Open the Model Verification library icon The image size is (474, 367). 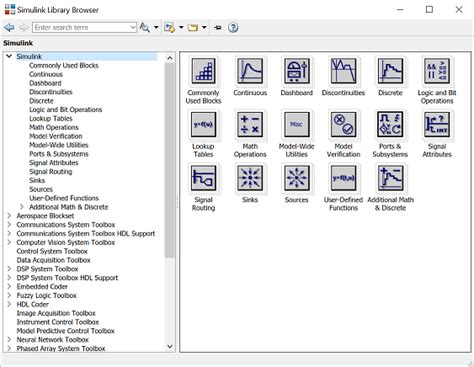(343, 125)
